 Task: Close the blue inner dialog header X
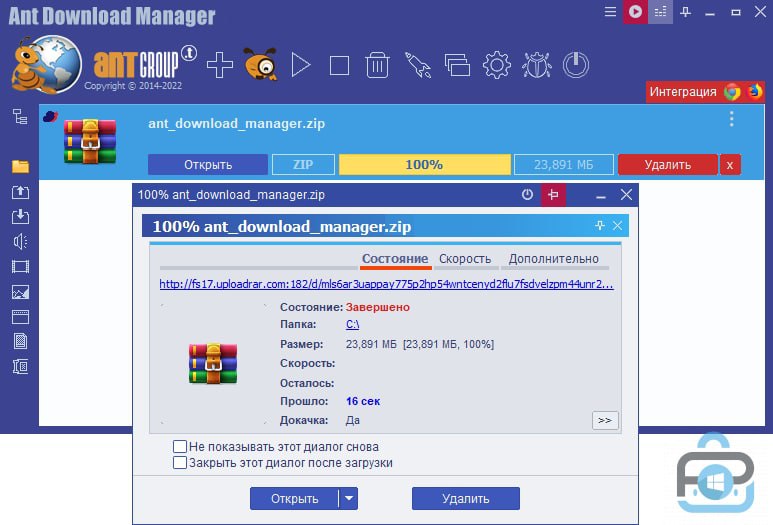(x=617, y=226)
